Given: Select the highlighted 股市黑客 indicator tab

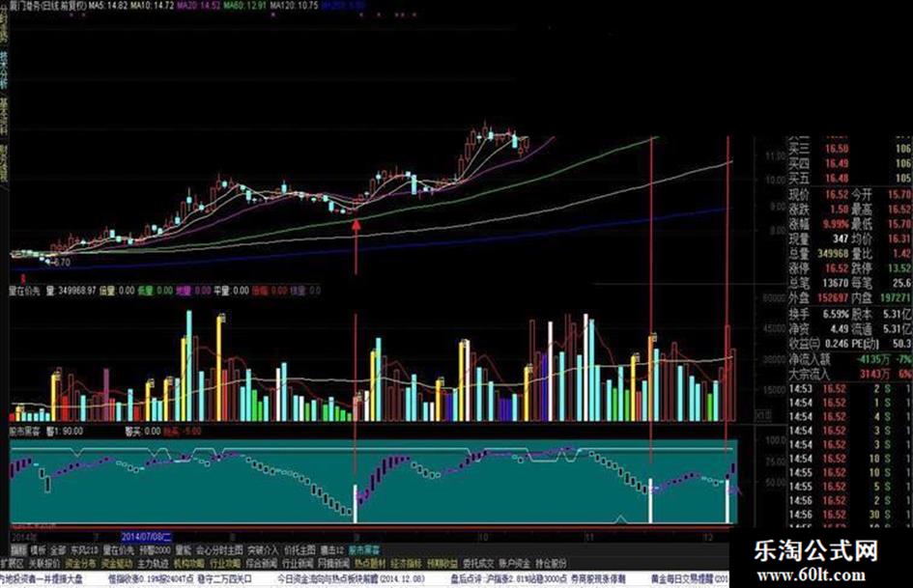Looking at the screenshot, I should [x=364, y=550].
